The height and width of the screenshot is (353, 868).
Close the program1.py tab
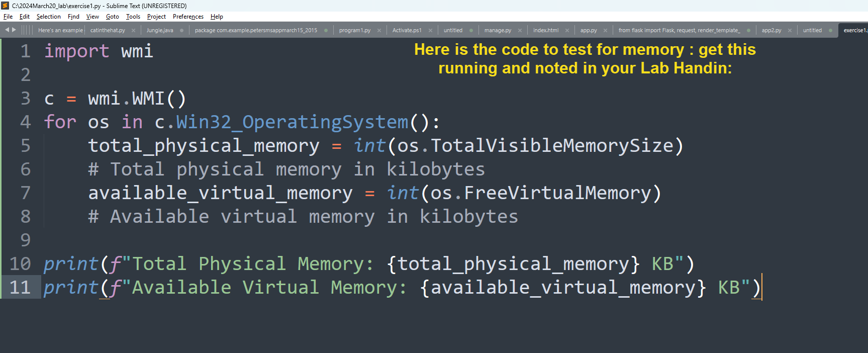click(x=379, y=30)
